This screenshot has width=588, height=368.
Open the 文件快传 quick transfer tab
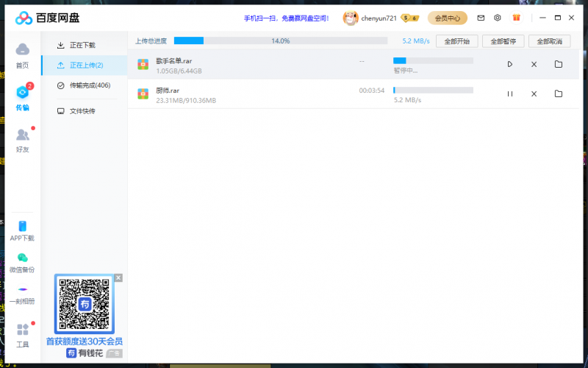pyautogui.click(x=82, y=111)
